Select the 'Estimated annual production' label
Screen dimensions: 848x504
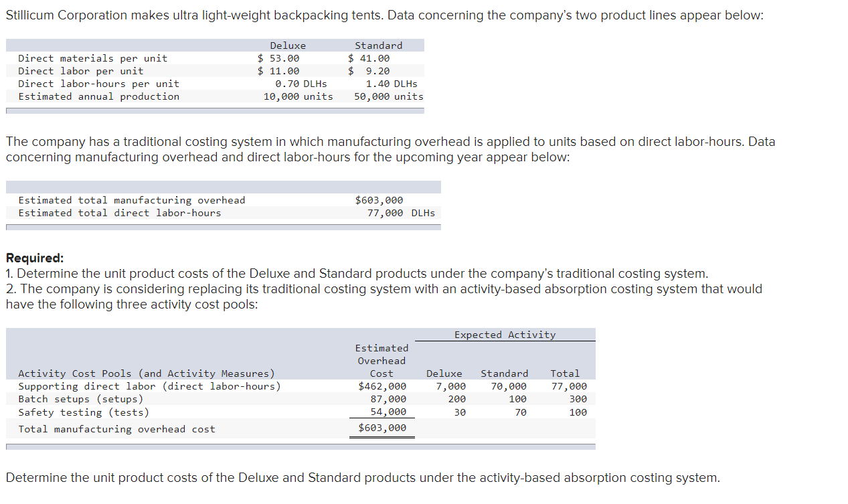pyautogui.click(x=99, y=96)
